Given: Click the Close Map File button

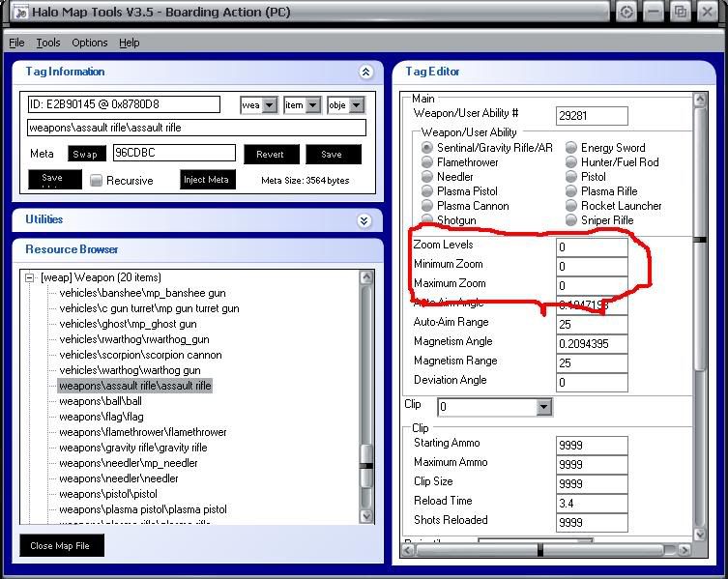Looking at the screenshot, I should coord(62,545).
